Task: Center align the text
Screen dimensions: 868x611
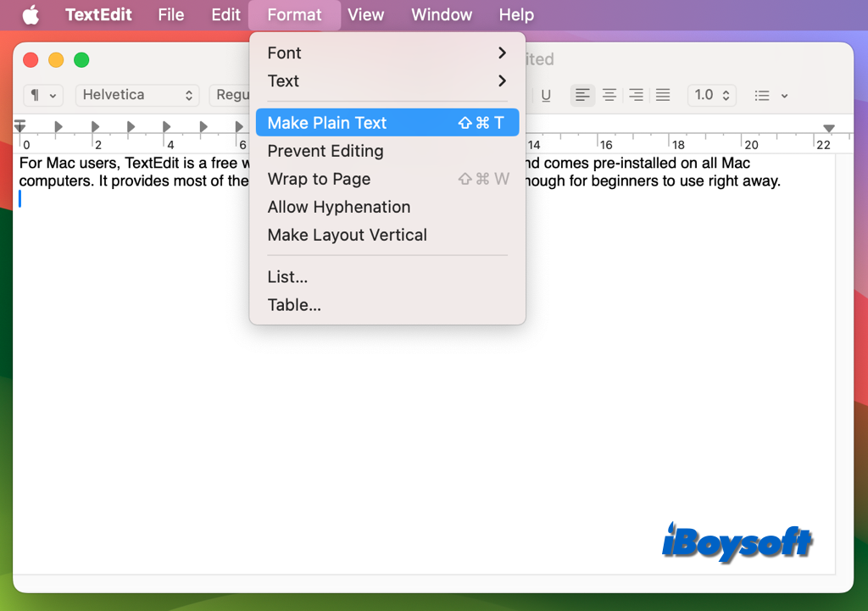Action: tap(609, 95)
